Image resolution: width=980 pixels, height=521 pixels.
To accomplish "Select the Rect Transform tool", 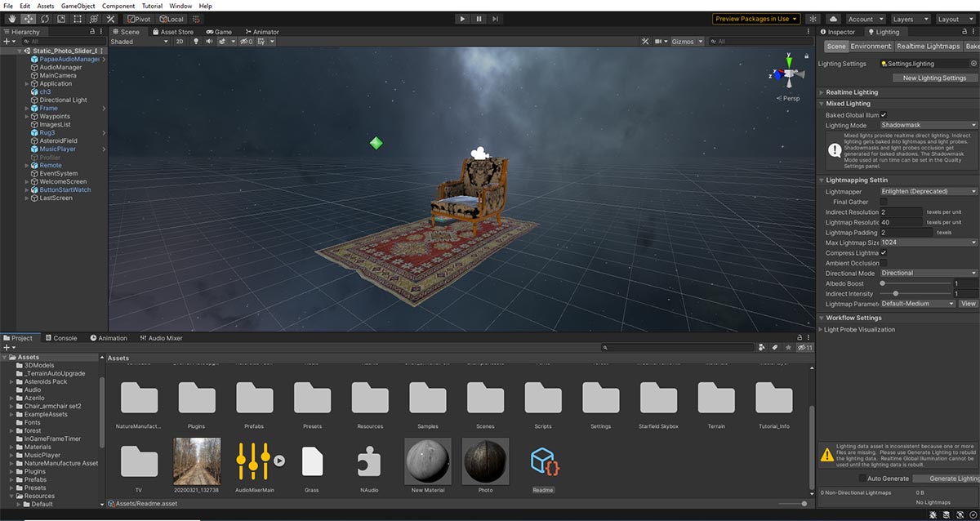I will 78,19.
